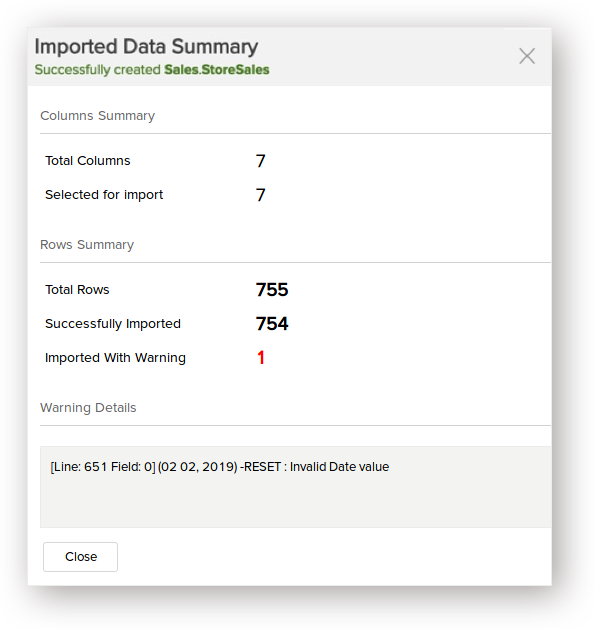Click the Warning Details section header

click(x=88, y=408)
